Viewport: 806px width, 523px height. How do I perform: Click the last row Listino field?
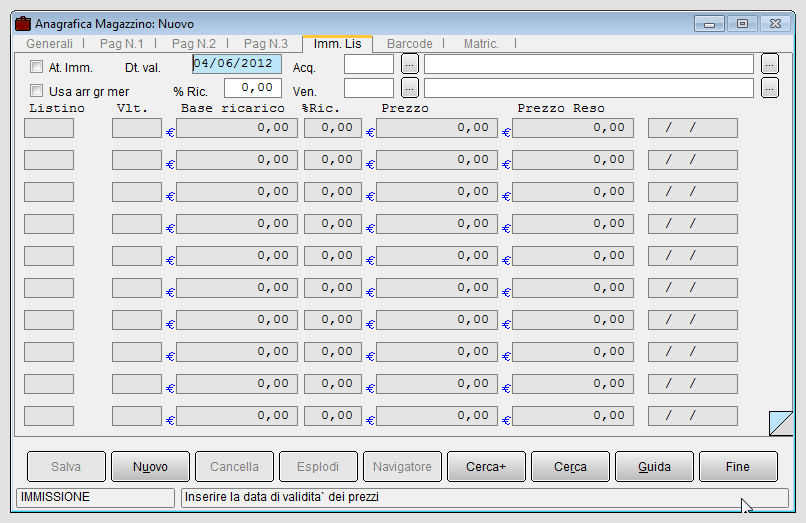click(49, 416)
